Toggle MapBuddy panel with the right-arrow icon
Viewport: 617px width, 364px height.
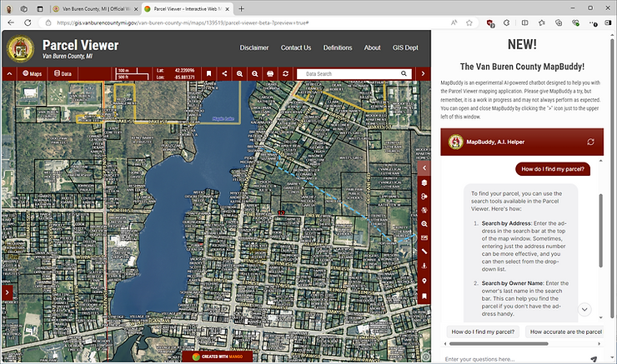pos(423,73)
